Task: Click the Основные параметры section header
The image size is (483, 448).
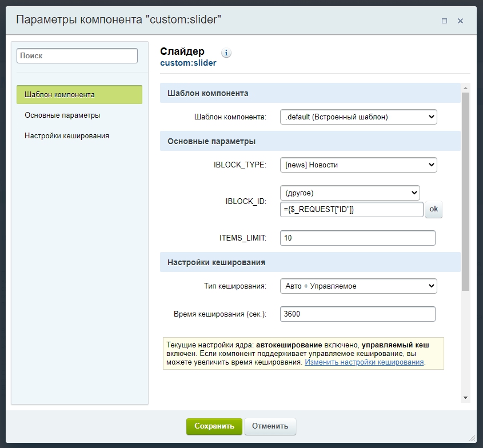Action: (x=310, y=141)
